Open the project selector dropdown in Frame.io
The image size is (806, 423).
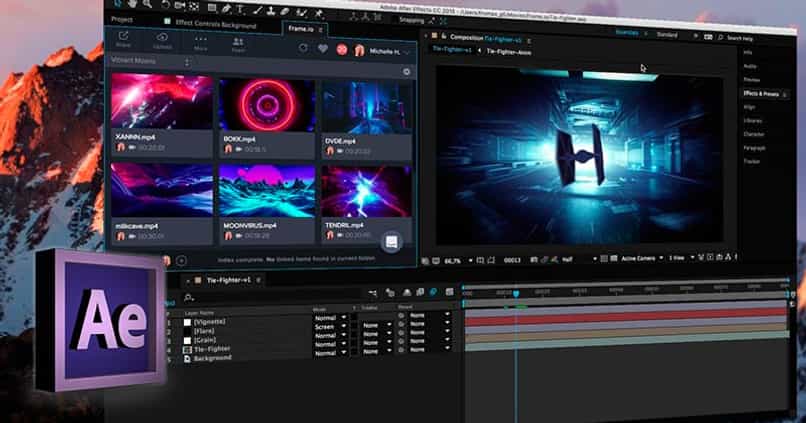[151, 61]
